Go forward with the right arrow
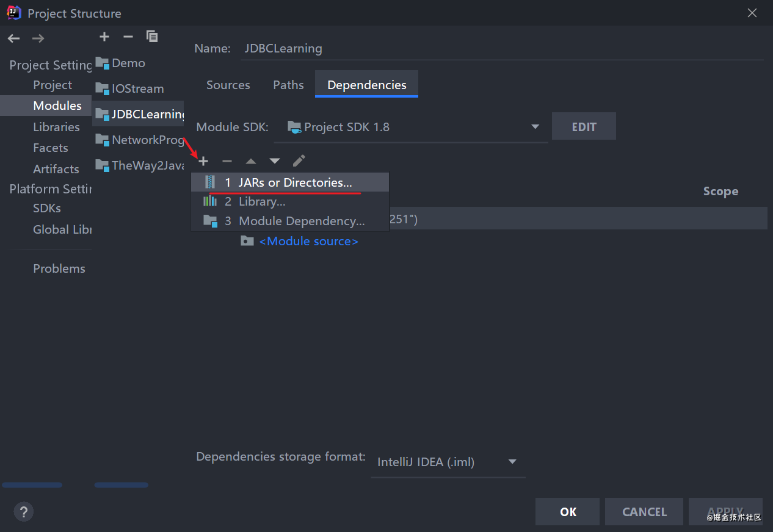The height and width of the screenshot is (532, 773). [x=38, y=38]
